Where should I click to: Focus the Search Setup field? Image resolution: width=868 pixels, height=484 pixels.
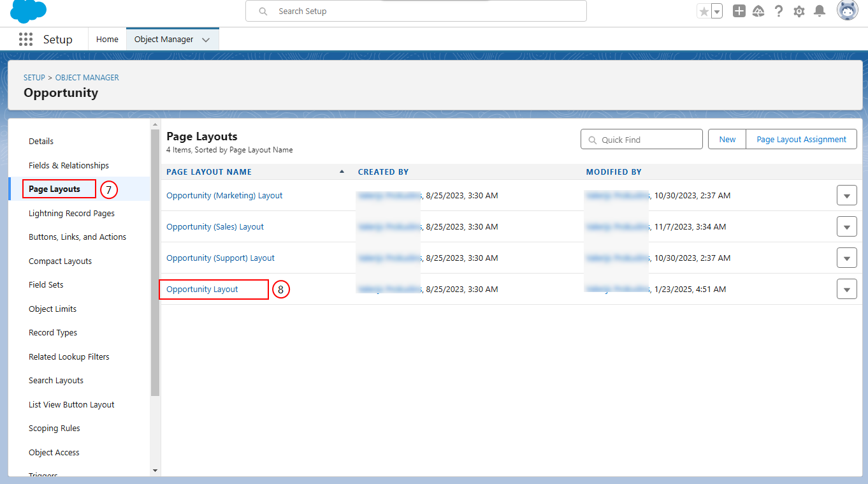416,11
